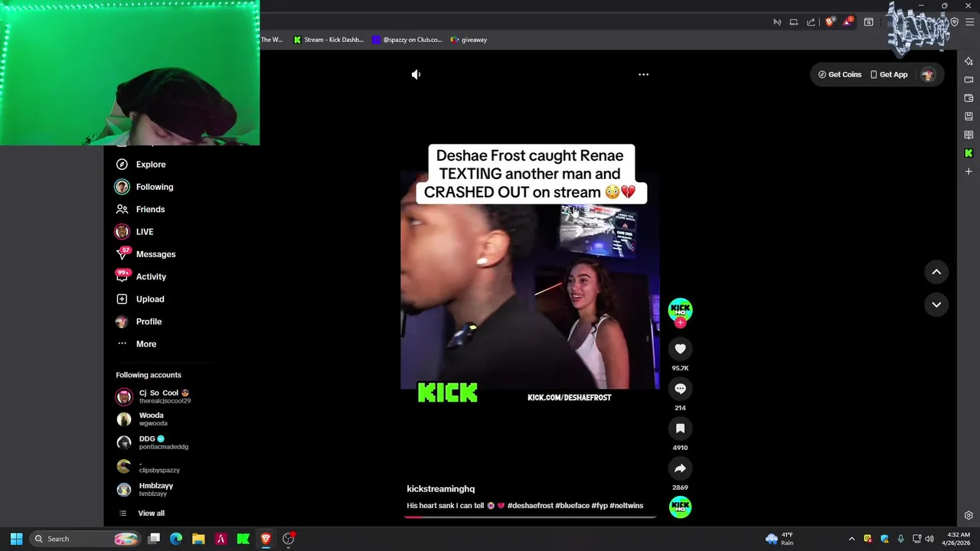Open the Activity notifications

coord(141,276)
